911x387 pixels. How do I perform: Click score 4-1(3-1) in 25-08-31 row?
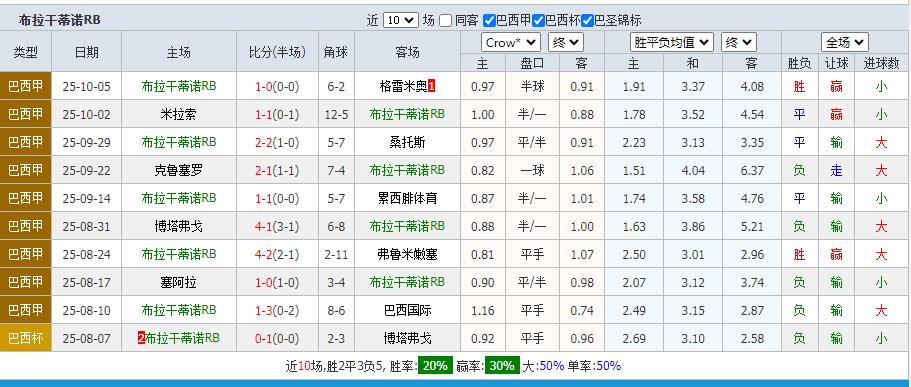click(x=277, y=226)
